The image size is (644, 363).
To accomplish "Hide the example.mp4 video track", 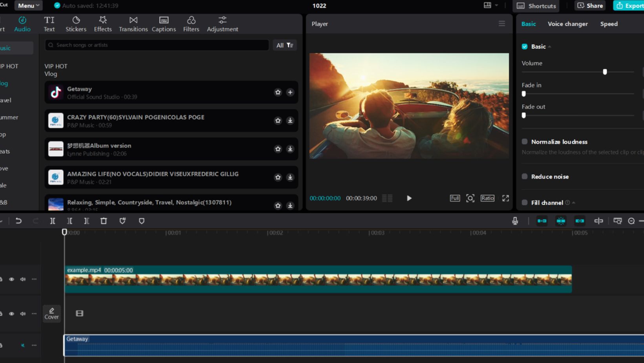I will click(11, 279).
